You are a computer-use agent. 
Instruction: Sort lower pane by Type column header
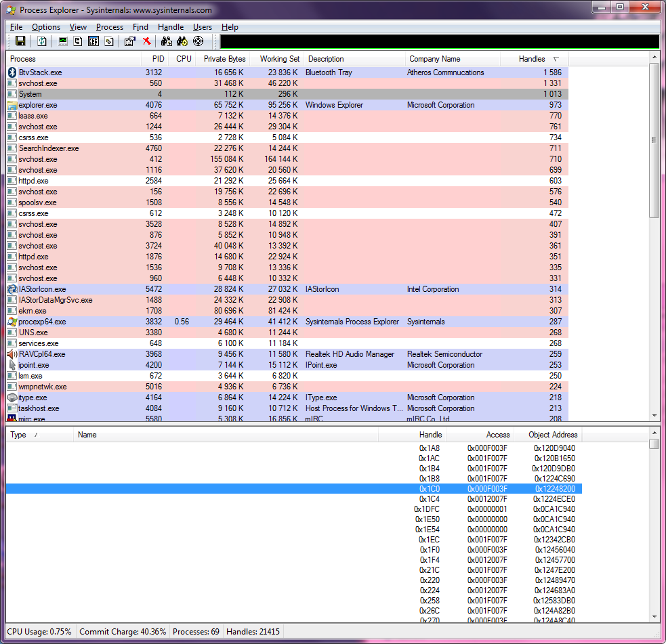[x=40, y=435]
